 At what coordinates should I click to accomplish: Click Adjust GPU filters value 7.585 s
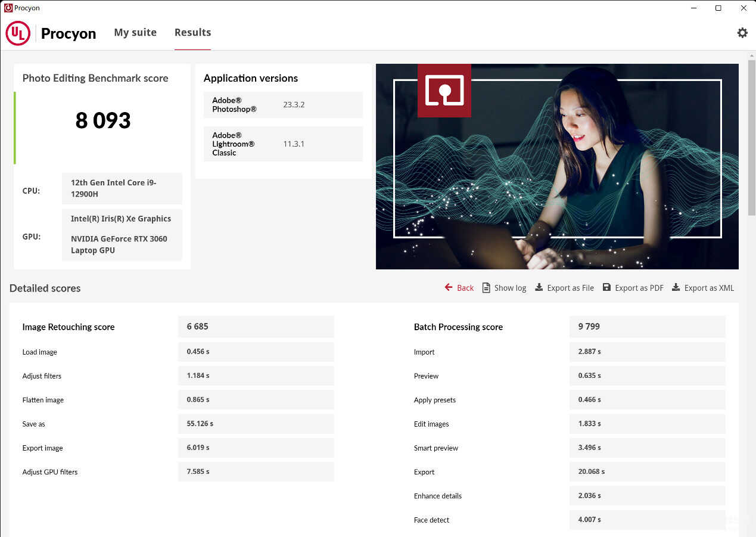(256, 471)
